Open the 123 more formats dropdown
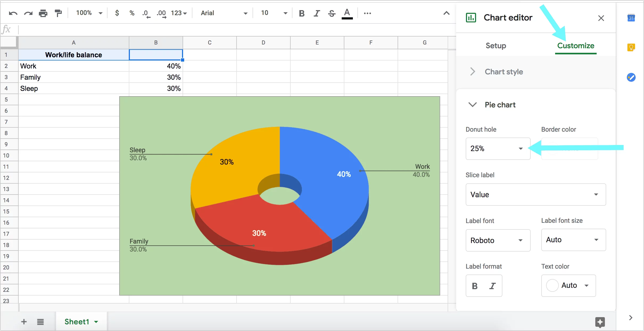 179,13
